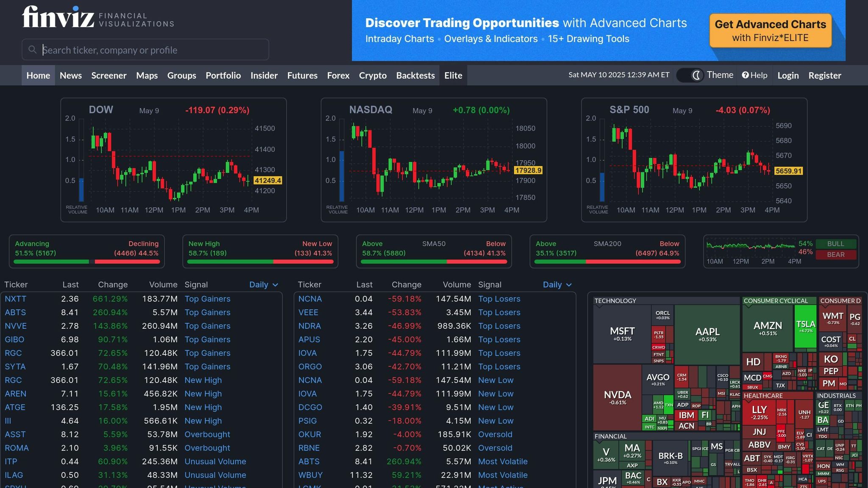
Task: Open the Forex page
Action: pos(338,75)
